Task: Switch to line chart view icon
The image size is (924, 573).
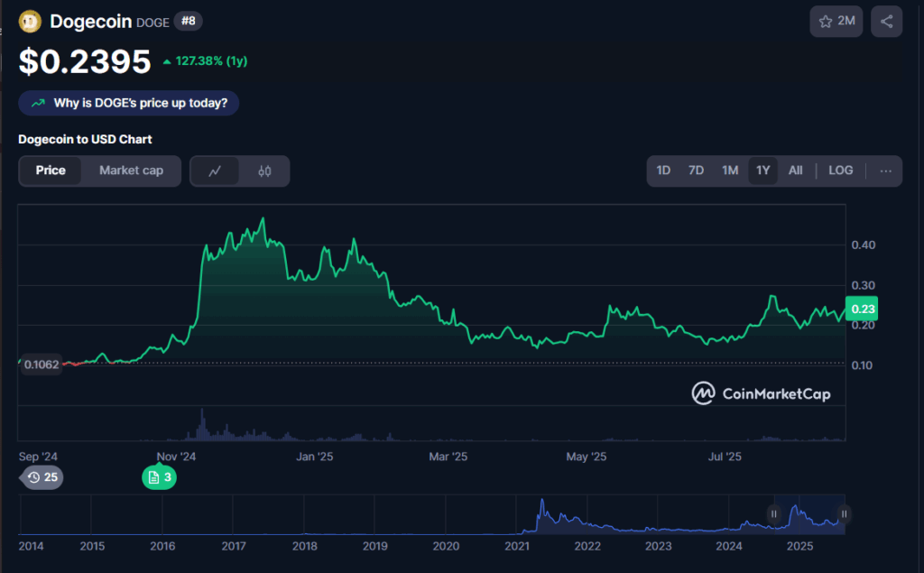Action: pos(215,171)
